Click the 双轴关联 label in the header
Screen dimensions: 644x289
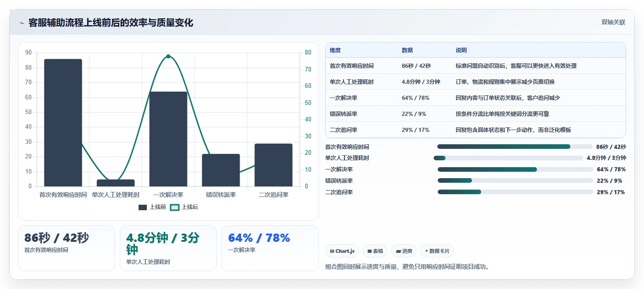(613, 22)
